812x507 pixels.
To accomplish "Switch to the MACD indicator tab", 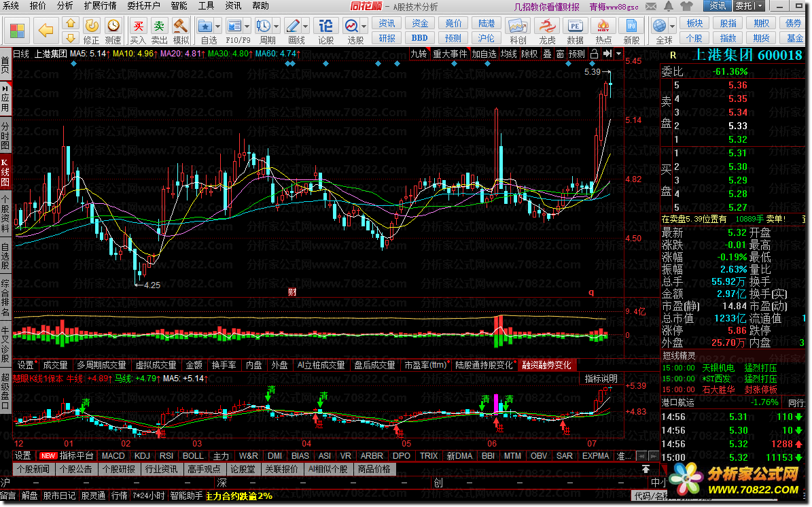I will point(113,456).
